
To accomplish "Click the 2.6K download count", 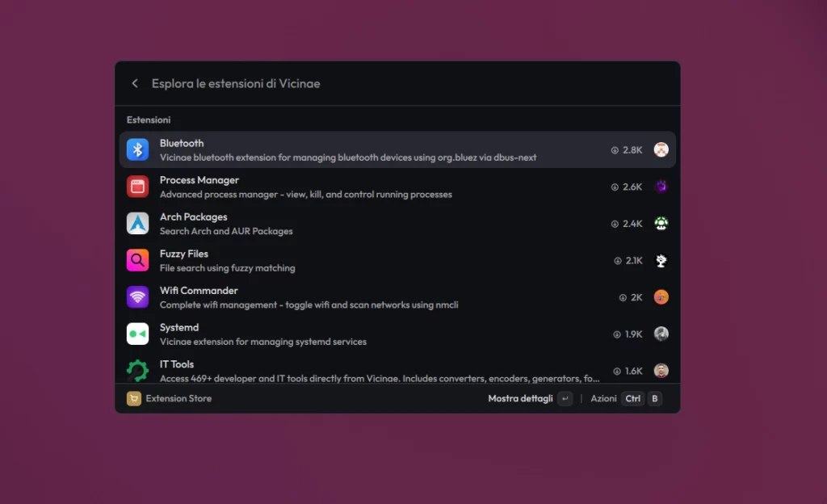I will point(632,187).
